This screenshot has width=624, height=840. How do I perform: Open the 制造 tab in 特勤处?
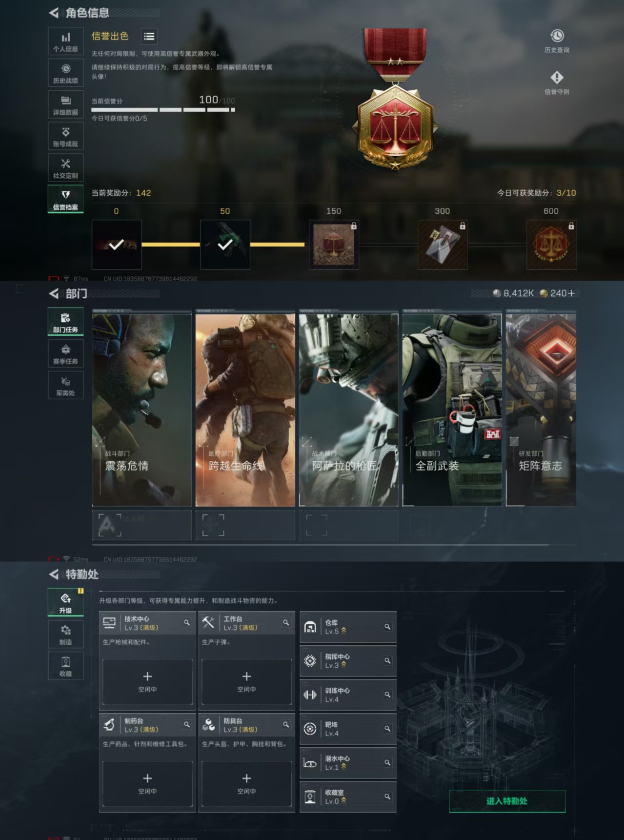click(65, 635)
